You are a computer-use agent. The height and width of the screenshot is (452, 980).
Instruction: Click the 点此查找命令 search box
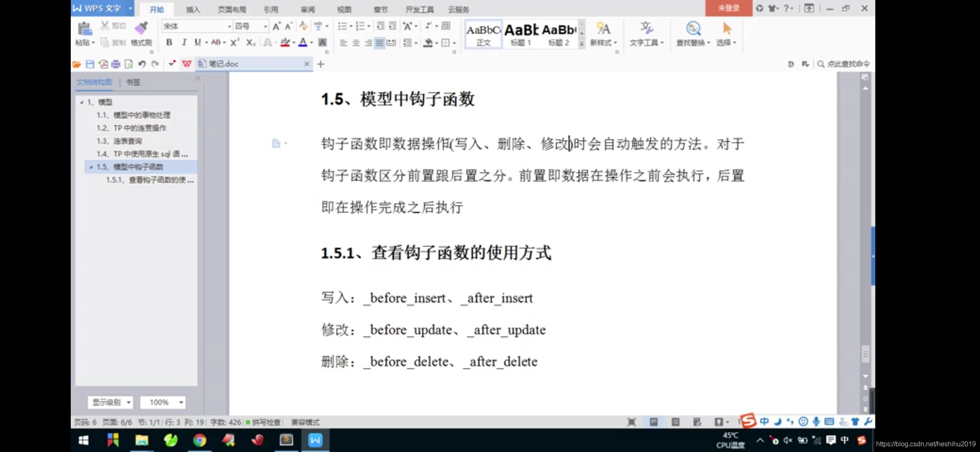pyautogui.click(x=843, y=64)
